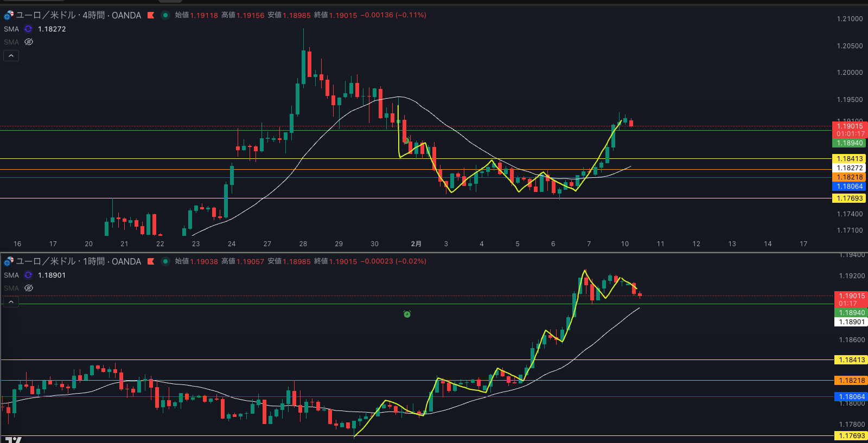
Task: Select the yellow 1.18413 price label in the top chart
Action: click(x=849, y=159)
